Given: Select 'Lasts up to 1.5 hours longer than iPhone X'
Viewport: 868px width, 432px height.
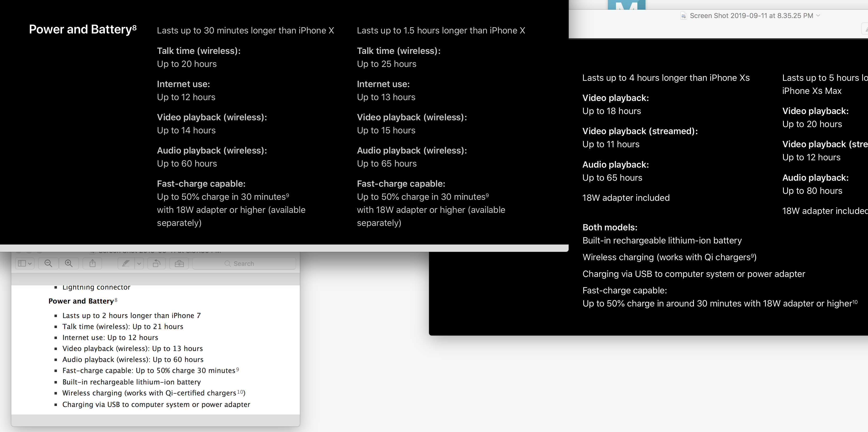Looking at the screenshot, I should (441, 30).
